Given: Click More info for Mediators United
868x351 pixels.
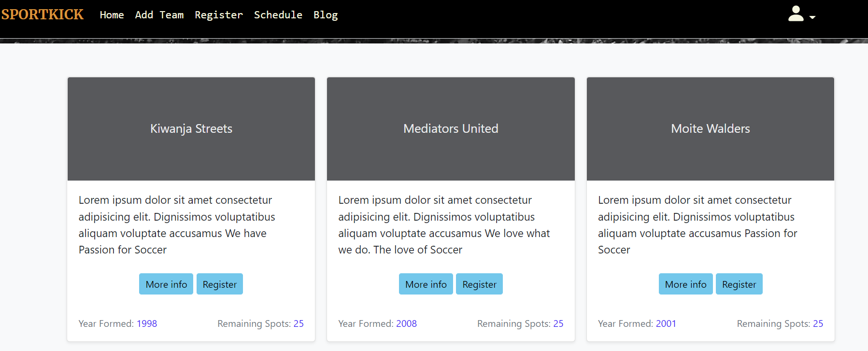Looking at the screenshot, I should (426, 284).
